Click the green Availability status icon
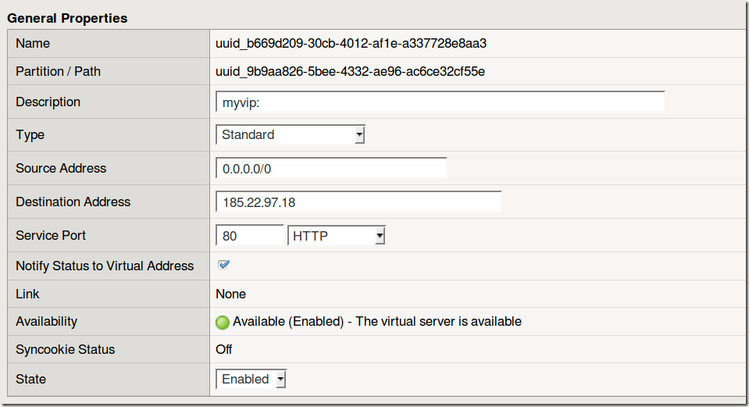 (223, 322)
